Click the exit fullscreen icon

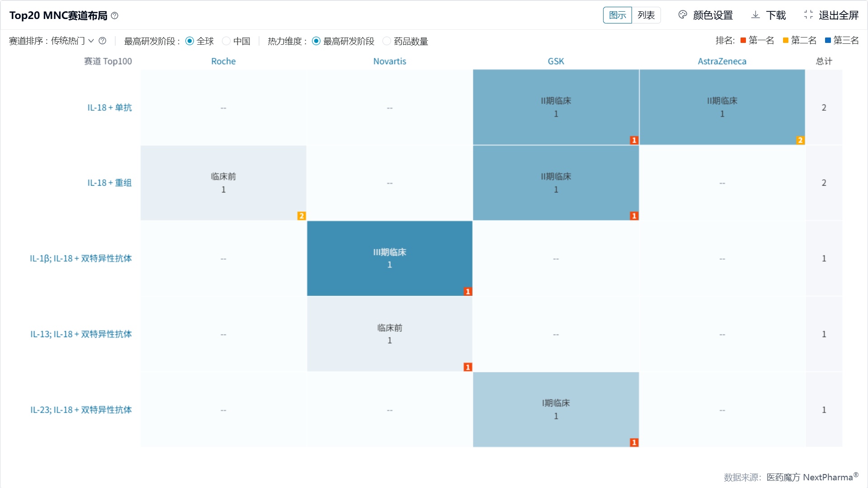[x=808, y=15]
